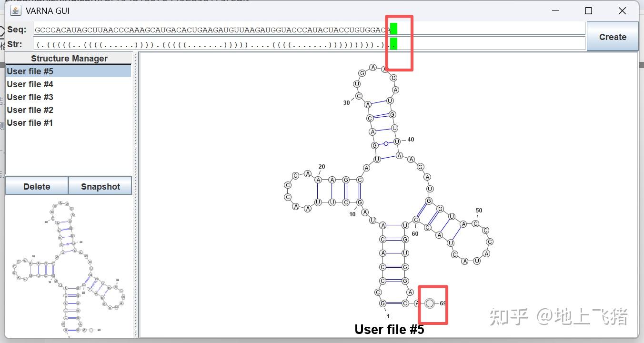Maximize the VARNA GUI window
This screenshot has height=343, width=644.
(x=588, y=10)
